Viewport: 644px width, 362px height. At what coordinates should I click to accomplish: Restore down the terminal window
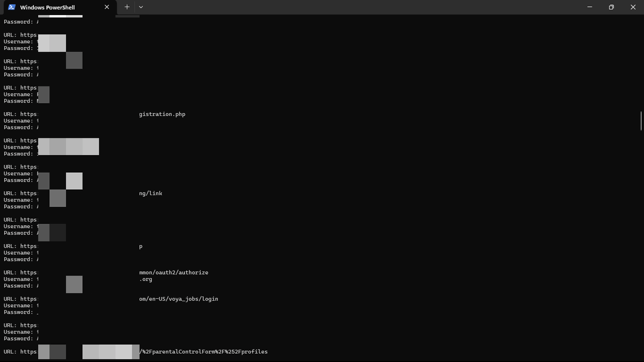(x=611, y=7)
